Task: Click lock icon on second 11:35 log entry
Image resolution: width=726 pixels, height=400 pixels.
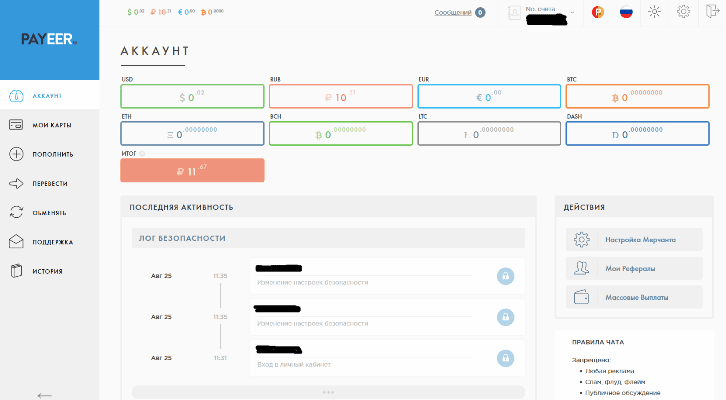Action: 506,317
